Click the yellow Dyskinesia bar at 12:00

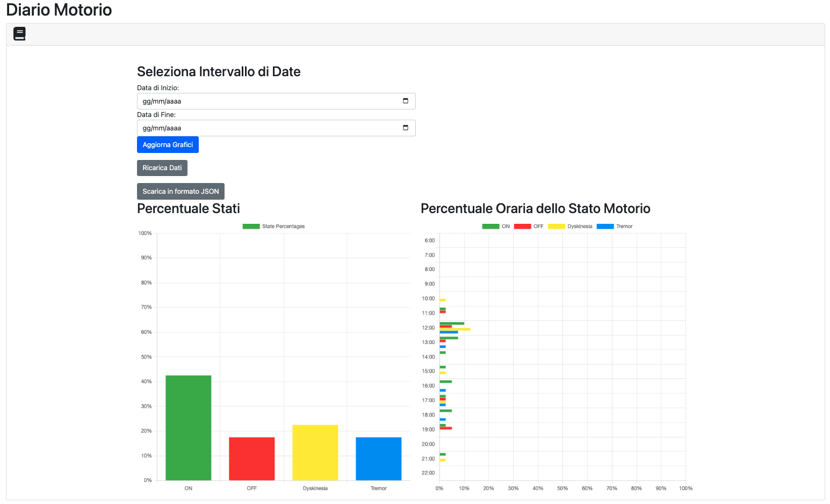pyautogui.click(x=455, y=329)
